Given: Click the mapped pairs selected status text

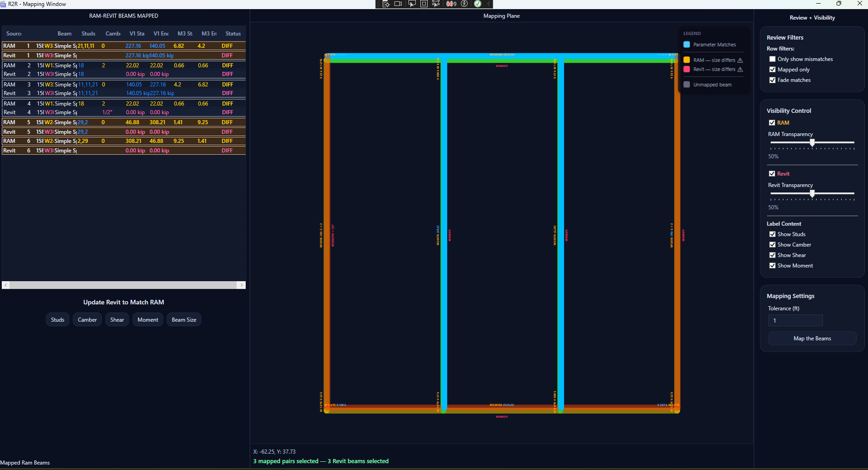Looking at the screenshot, I should coord(321,461).
